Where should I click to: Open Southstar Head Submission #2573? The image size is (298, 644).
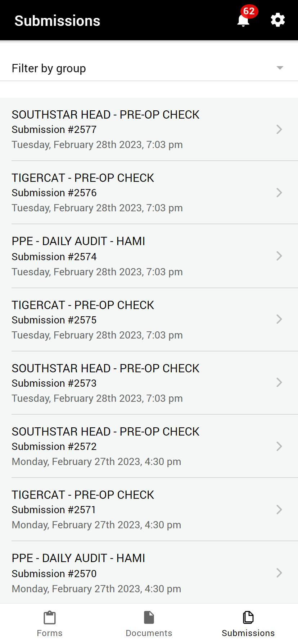coord(149,383)
